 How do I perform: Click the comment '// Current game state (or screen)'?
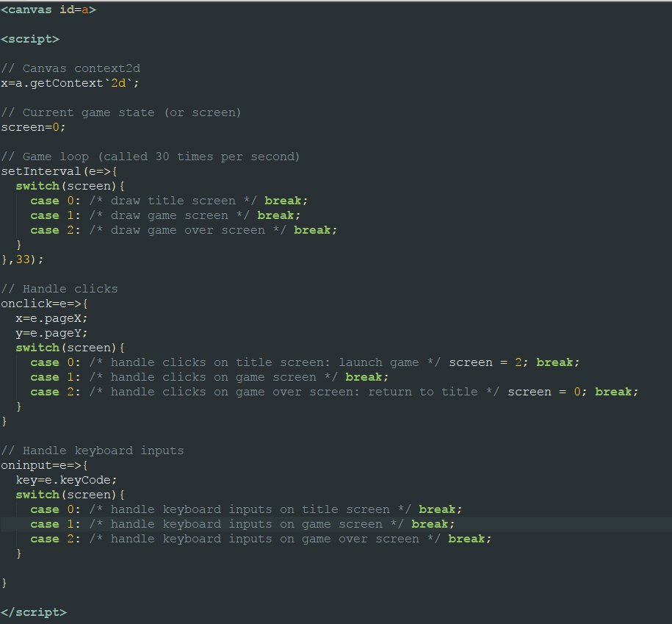click(x=121, y=112)
